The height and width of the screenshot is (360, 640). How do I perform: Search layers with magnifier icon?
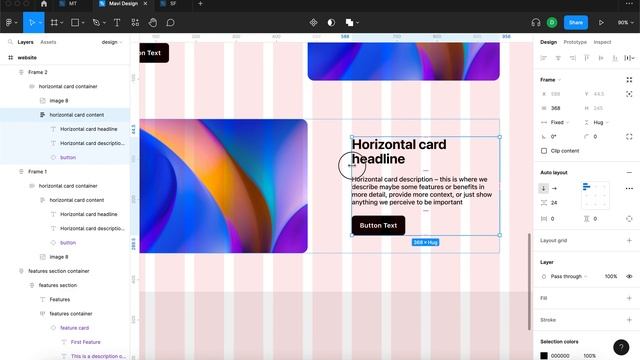pyautogui.click(x=10, y=42)
